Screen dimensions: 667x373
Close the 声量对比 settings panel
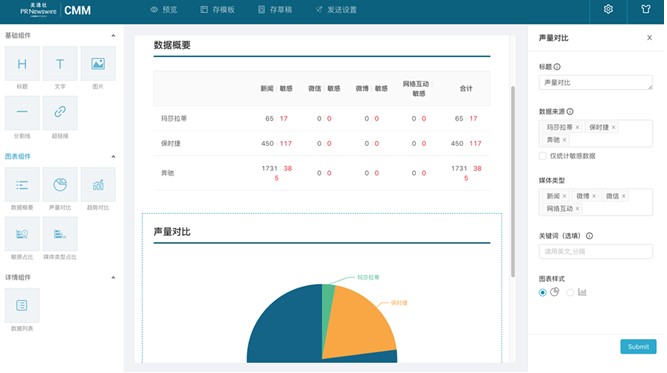tap(650, 38)
